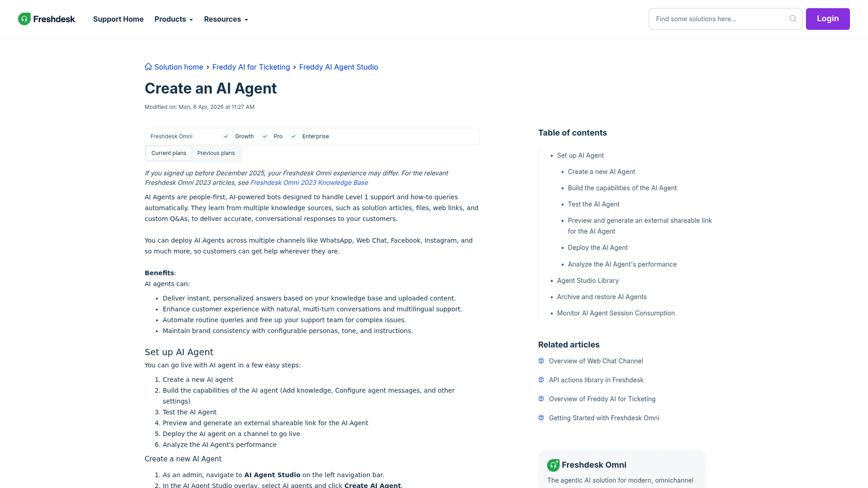Jump to Deploy the AI Agent in contents

click(x=598, y=248)
